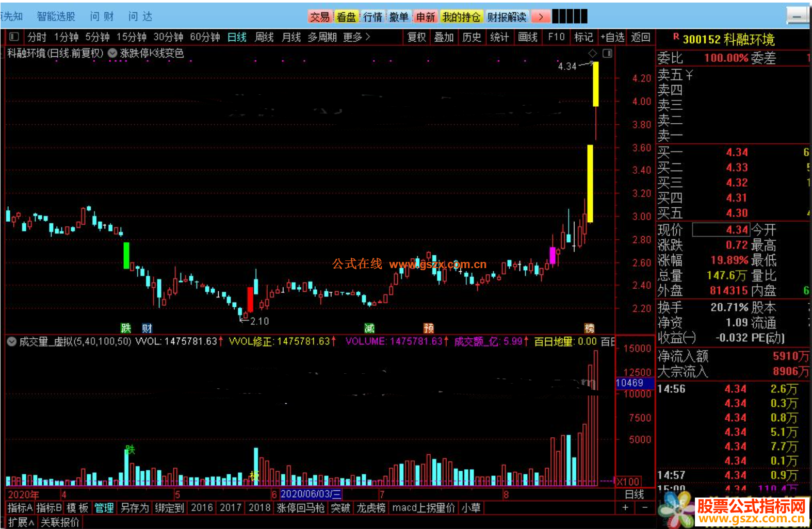Click the plus zoom-in button
This screenshot has height=529, width=812.
point(625,508)
